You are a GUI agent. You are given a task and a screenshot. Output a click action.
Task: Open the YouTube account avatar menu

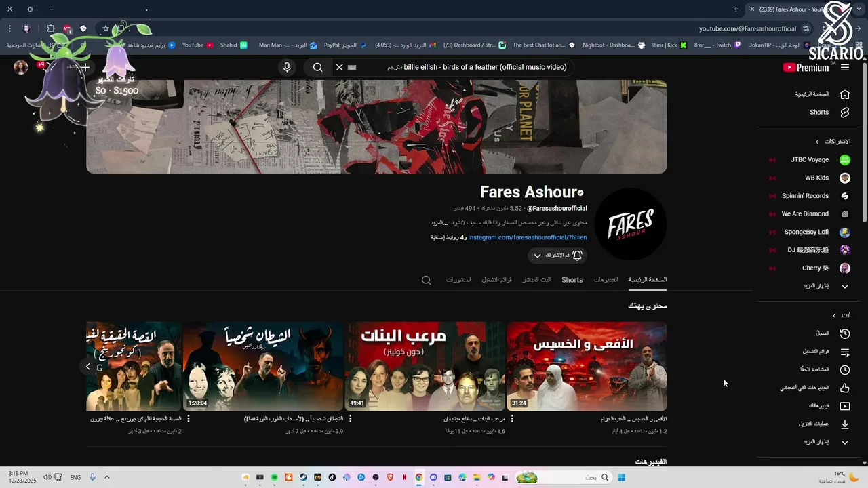click(21, 67)
